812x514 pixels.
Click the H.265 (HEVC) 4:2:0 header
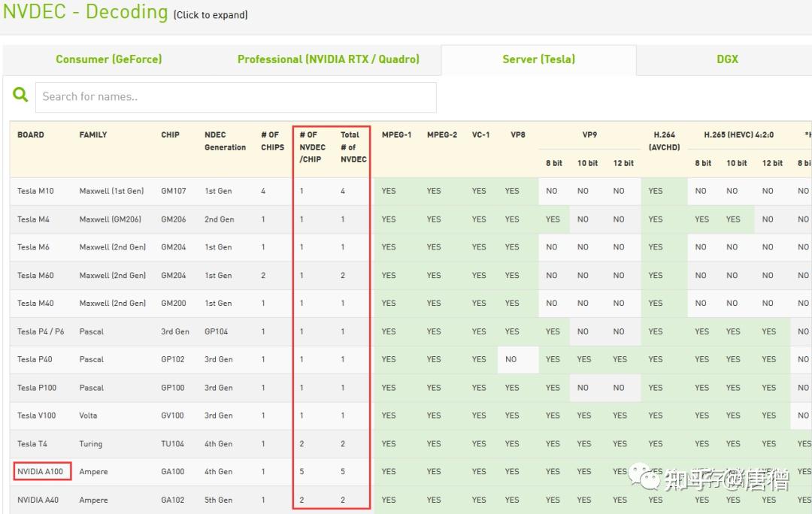[x=738, y=135]
